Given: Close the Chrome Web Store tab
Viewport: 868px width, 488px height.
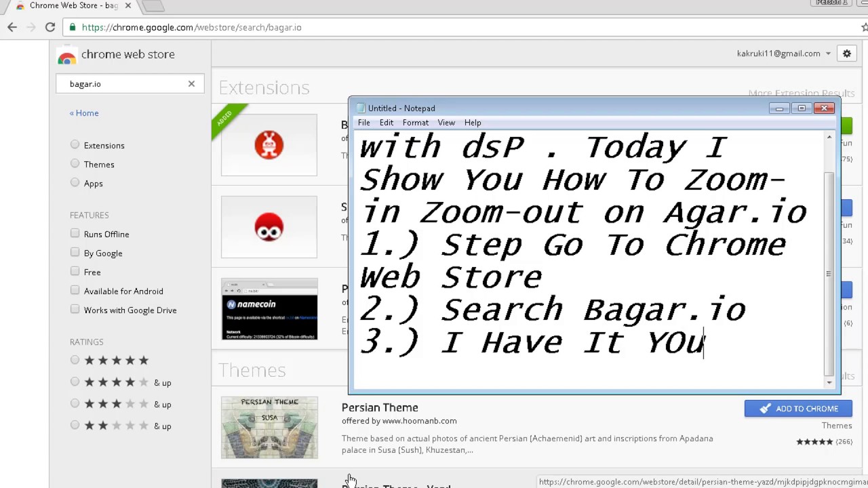Looking at the screenshot, I should [127, 5].
